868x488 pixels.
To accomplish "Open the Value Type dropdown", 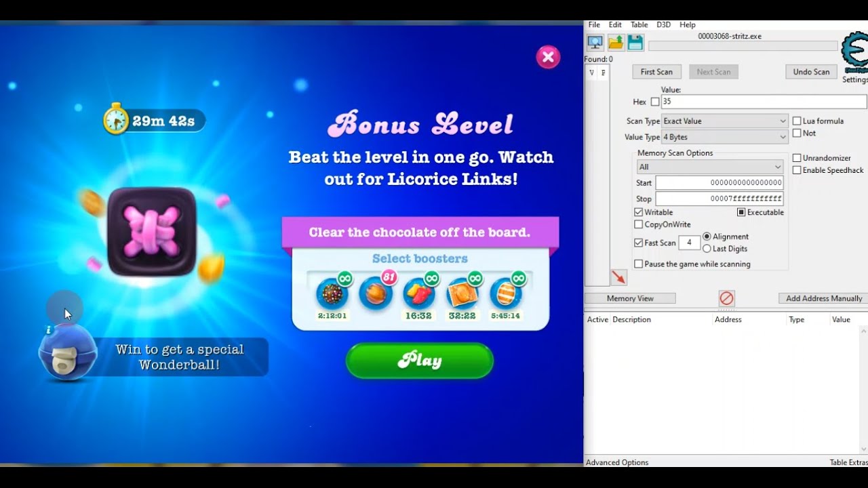I will [x=724, y=137].
